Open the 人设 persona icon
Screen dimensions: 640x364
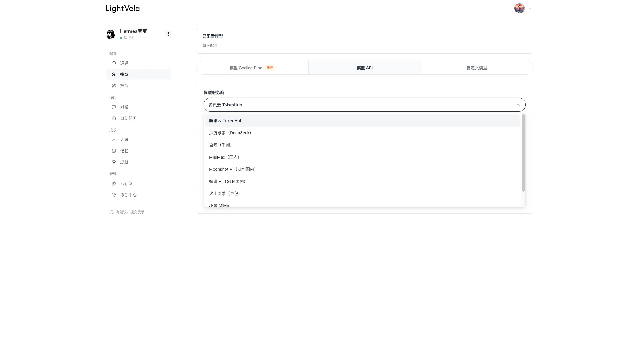[x=114, y=140]
